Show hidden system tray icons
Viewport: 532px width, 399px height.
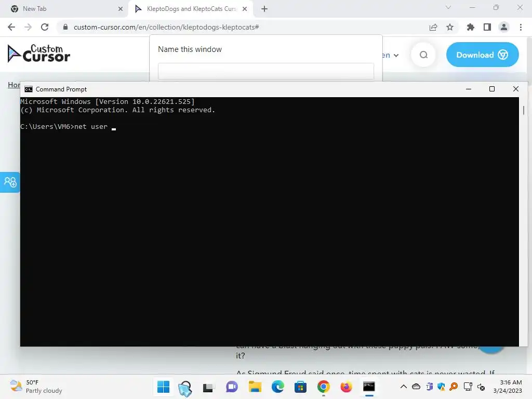coord(403,387)
